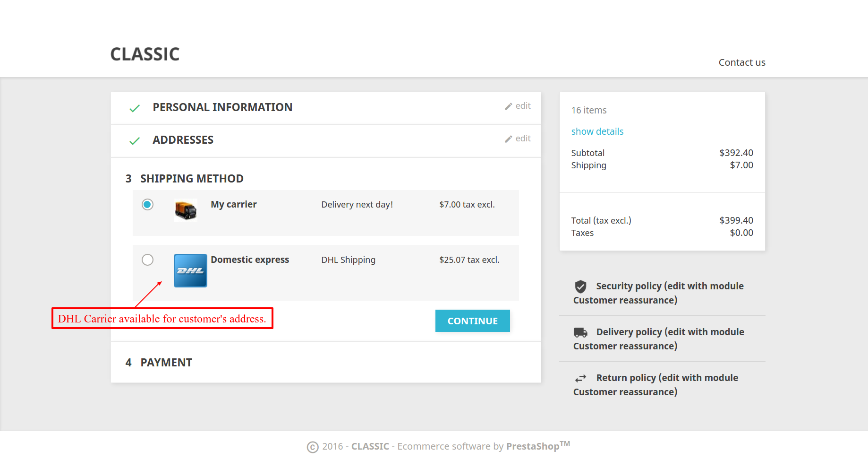Show cart item details
The image size is (868, 460).
coord(597,131)
